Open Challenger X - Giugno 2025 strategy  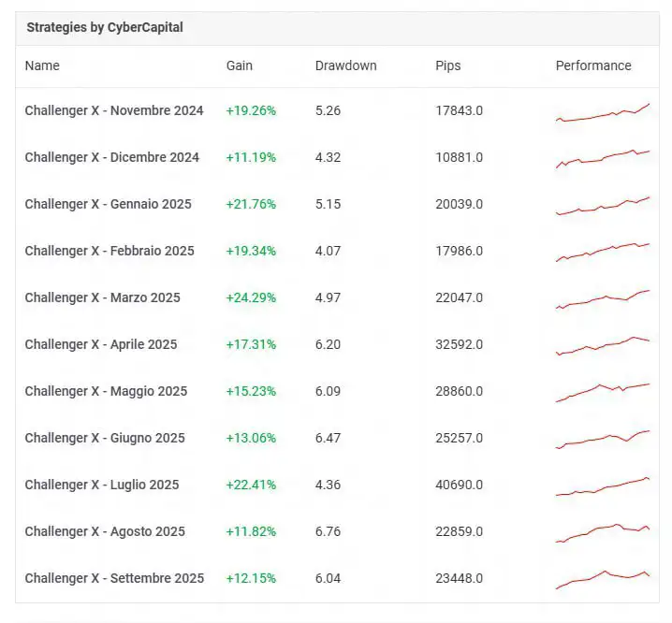tap(105, 438)
